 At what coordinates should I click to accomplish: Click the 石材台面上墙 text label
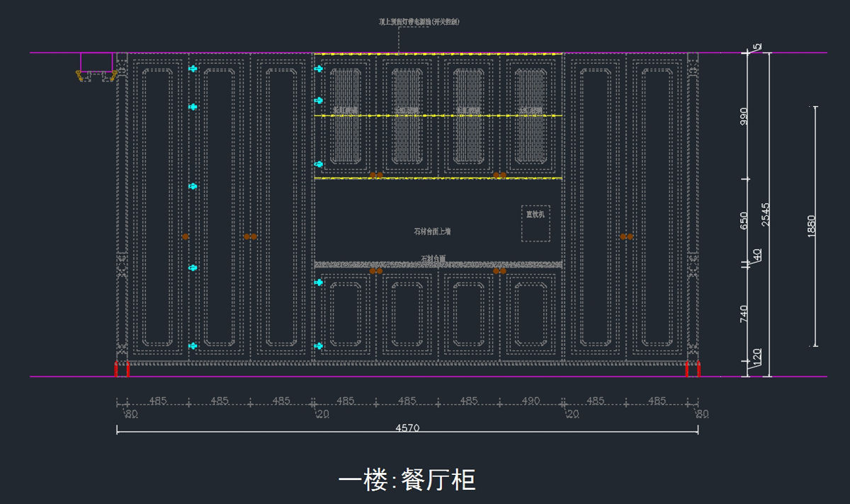[x=432, y=231]
